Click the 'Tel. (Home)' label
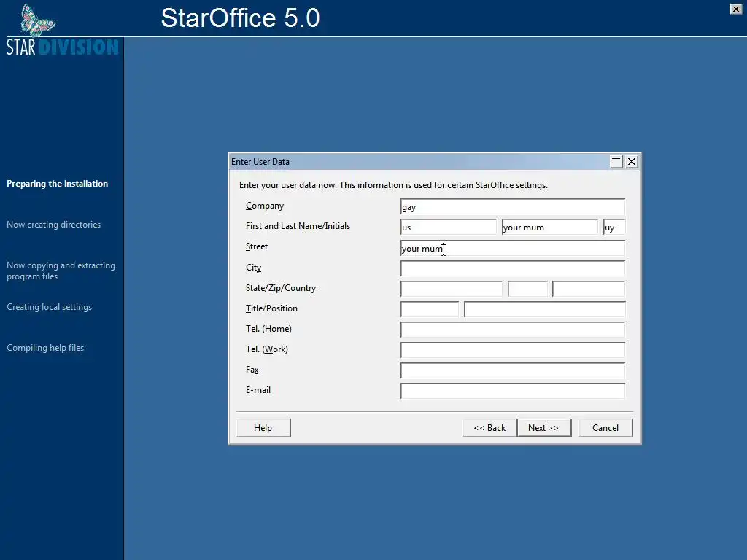747x560 pixels. click(x=268, y=329)
